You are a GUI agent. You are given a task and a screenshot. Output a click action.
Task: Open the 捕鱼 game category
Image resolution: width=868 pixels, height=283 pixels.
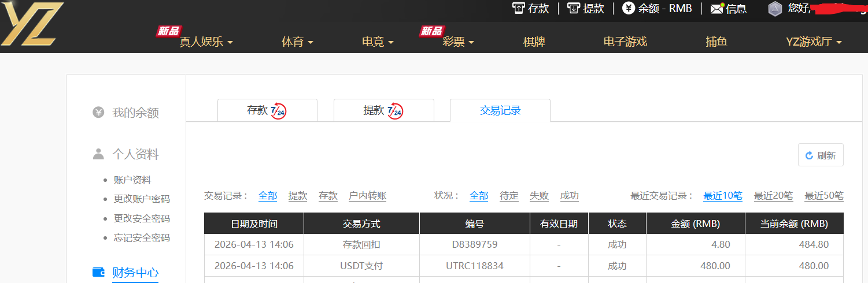click(x=716, y=42)
